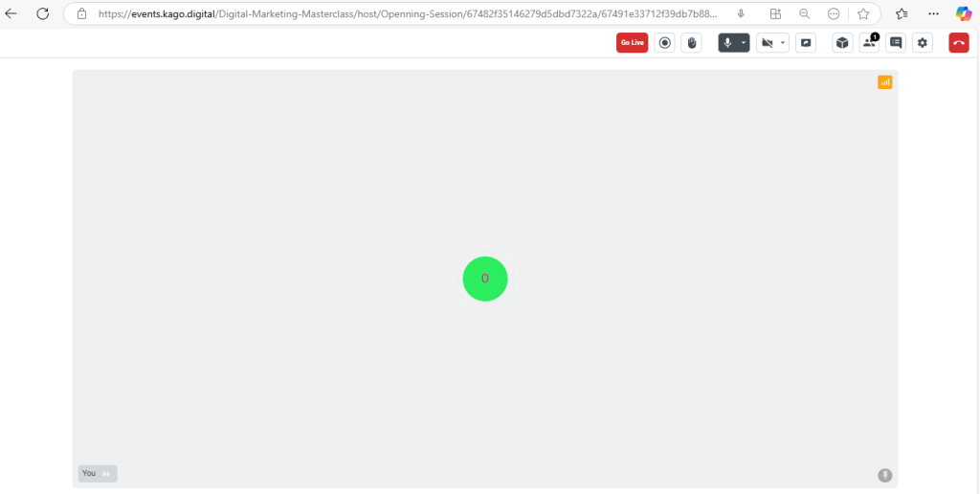Raise your hand in the meeting

pos(691,43)
